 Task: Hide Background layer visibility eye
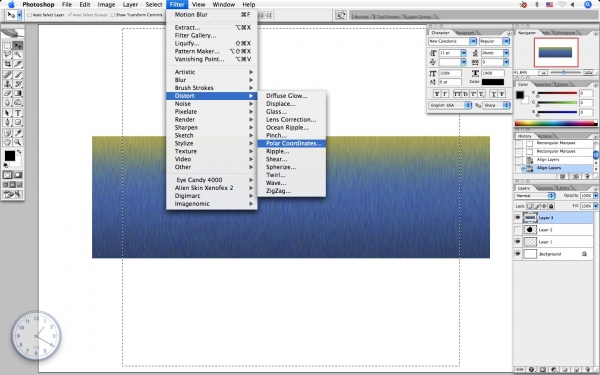point(518,254)
